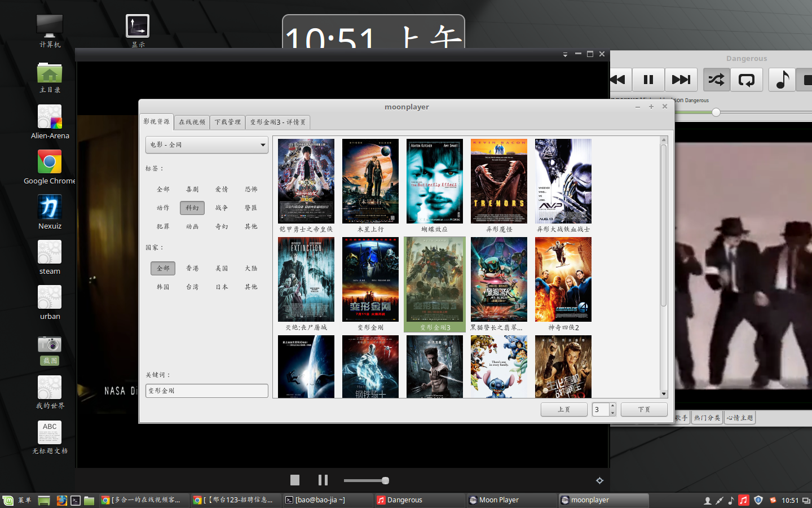The image size is (812, 508).
Task: Switch to the 下载管理 tab
Action: (x=227, y=122)
